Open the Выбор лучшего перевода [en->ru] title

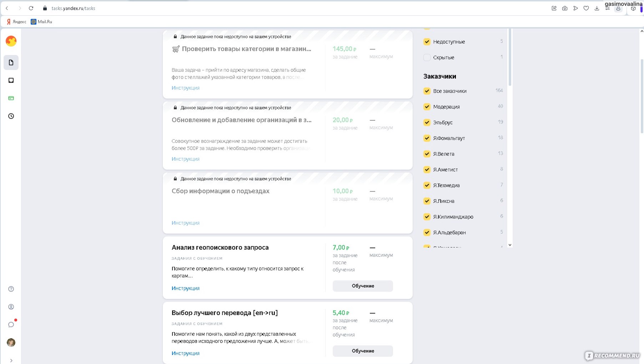225,313
